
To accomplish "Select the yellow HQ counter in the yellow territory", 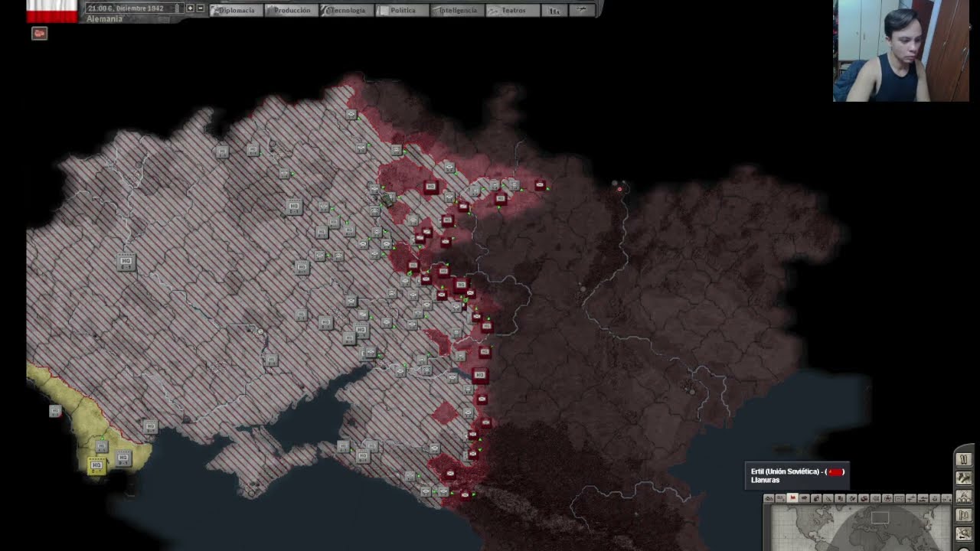I will tap(96, 466).
